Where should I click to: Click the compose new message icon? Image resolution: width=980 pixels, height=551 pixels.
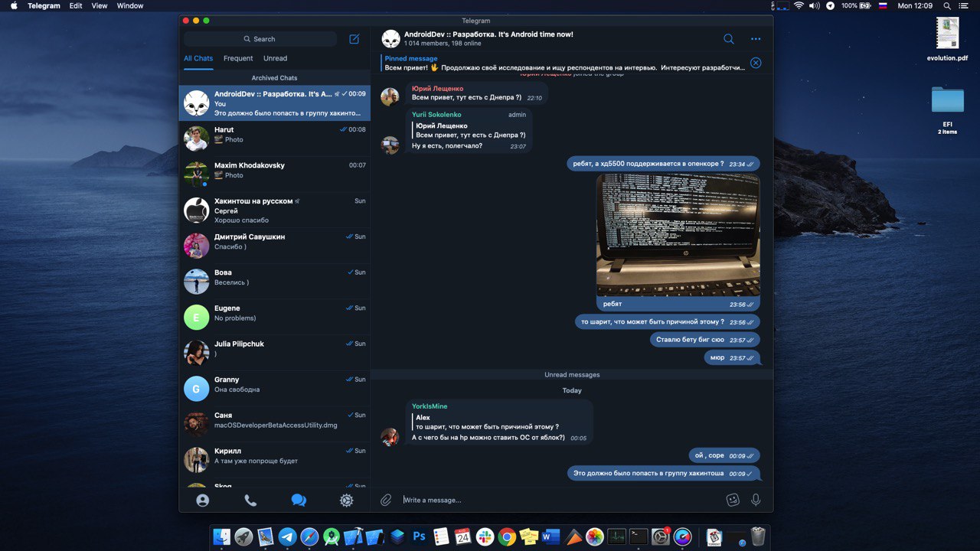pos(354,39)
